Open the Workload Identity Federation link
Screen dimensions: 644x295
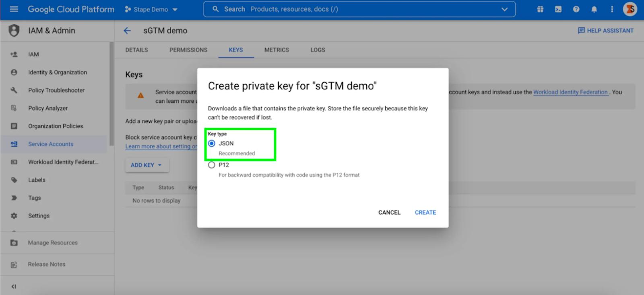click(570, 92)
